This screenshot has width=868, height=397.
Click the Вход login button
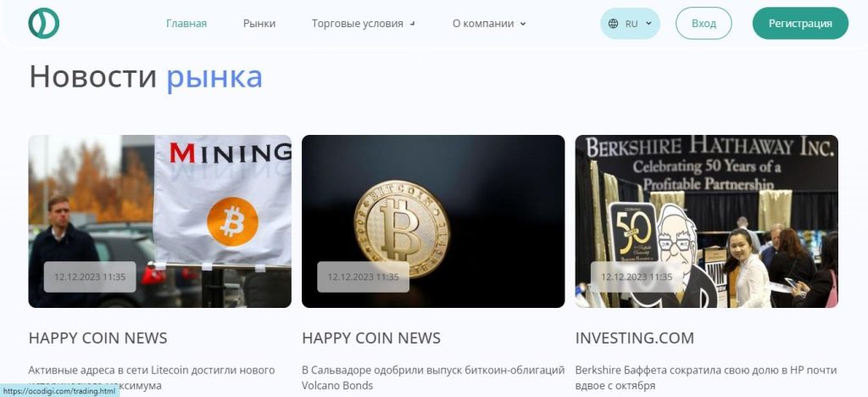coord(704,23)
